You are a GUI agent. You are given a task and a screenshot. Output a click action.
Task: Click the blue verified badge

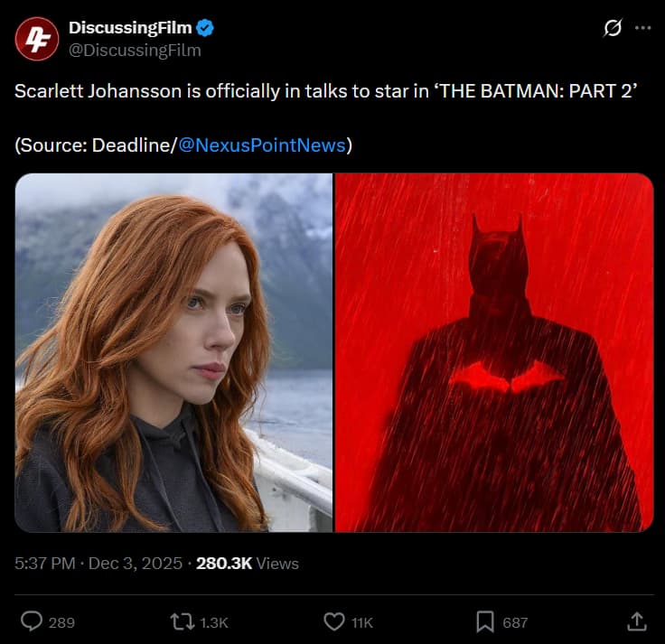point(206,29)
